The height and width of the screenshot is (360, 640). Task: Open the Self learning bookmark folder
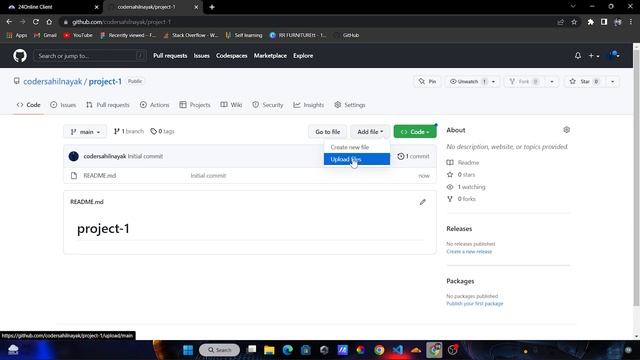(x=244, y=35)
